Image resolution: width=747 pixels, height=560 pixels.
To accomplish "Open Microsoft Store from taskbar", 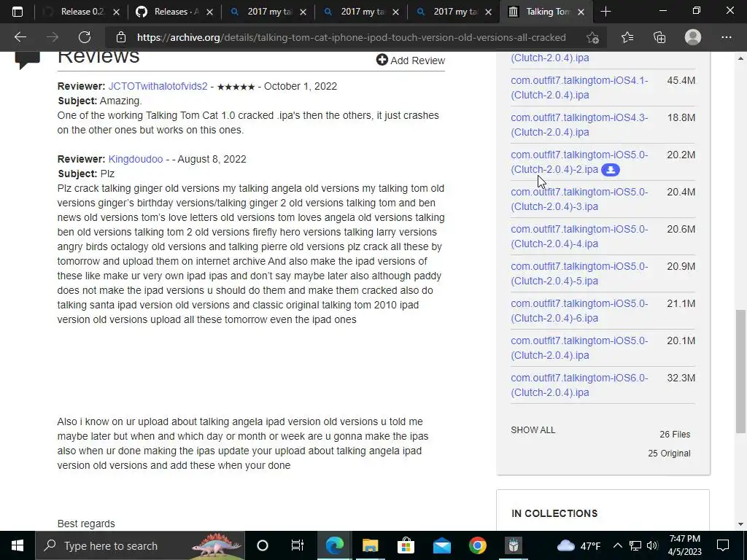I will pyautogui.click(x=406, y=545).
